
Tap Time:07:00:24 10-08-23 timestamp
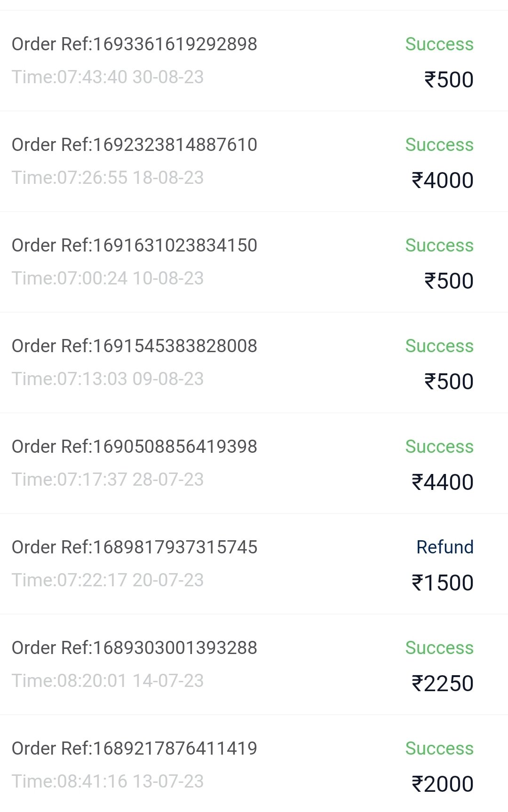(x=108, y=278)
